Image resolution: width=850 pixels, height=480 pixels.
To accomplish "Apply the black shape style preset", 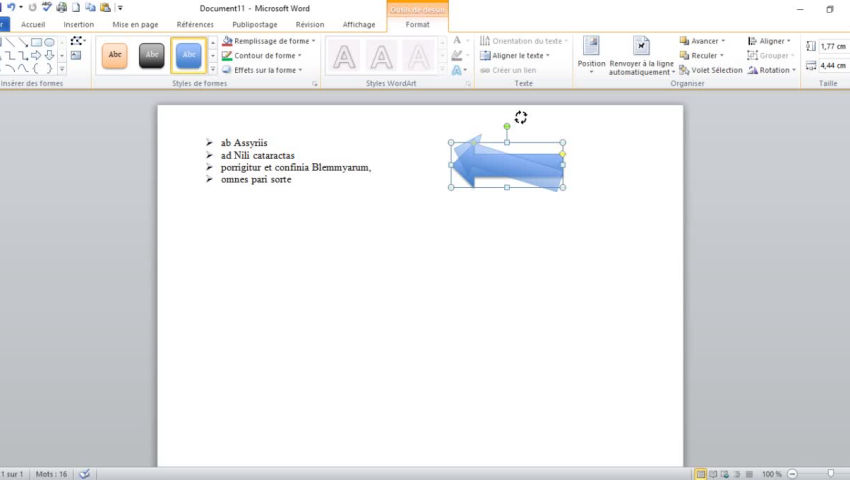I will pos(151,55).
